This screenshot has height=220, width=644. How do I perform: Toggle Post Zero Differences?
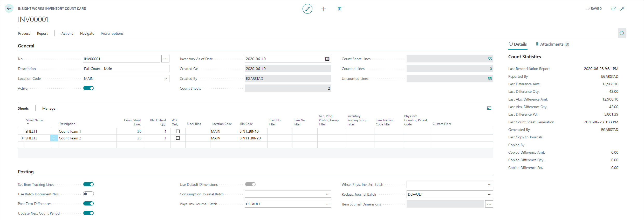click(x=88, y=203)
